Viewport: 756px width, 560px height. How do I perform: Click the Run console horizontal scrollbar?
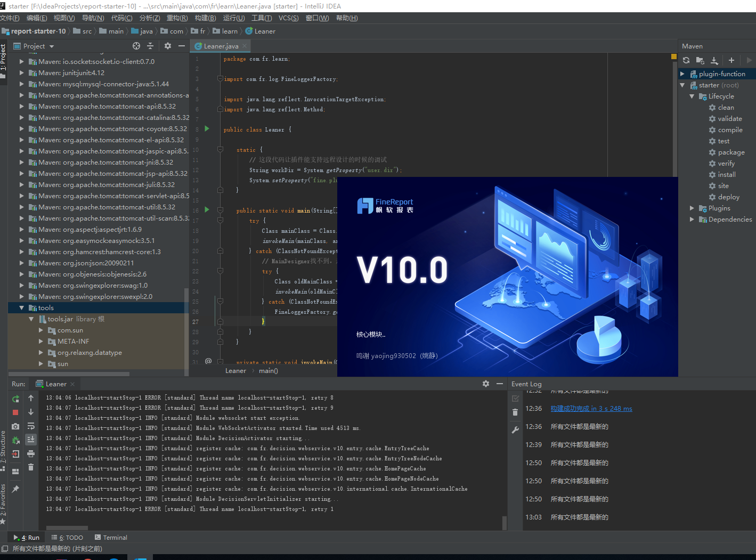point(67,528)
